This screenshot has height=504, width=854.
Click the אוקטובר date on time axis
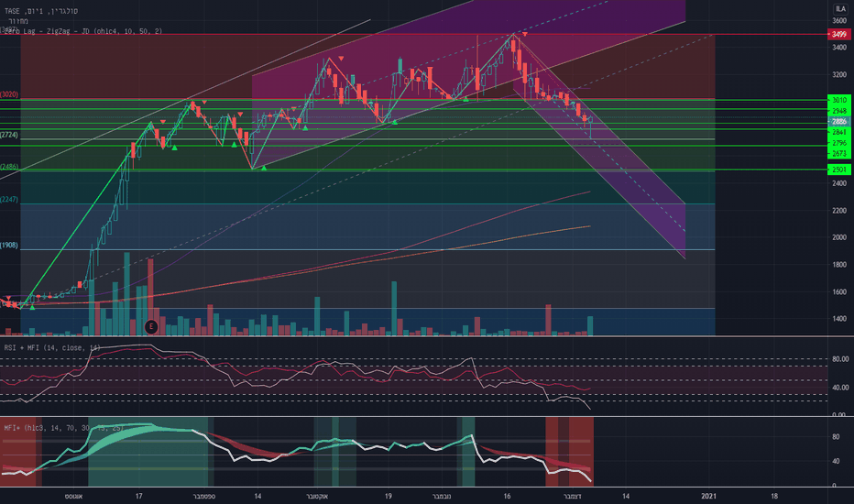coord(317,497)
